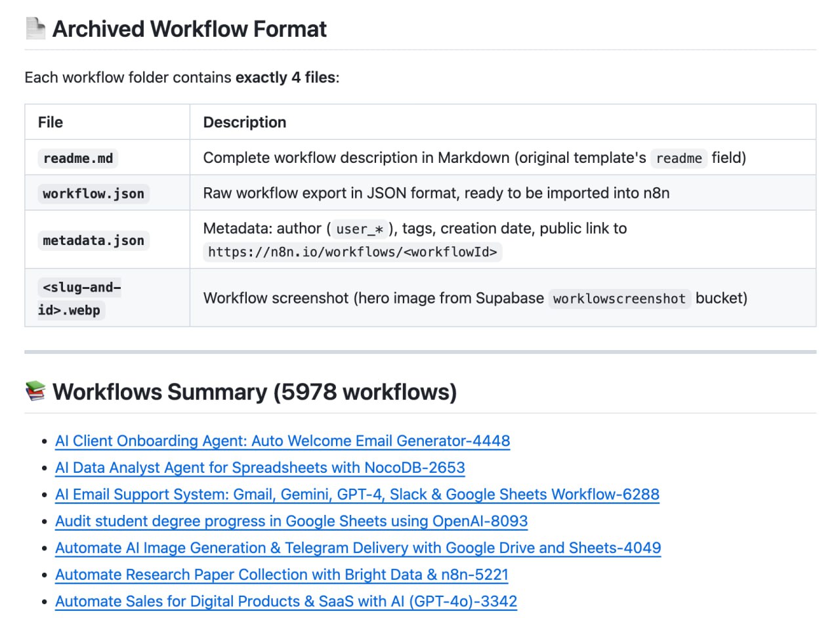Click the <slug-and-id>.webp file name
The width and height of the screenshot is (840, 618).
click(79, 298)
